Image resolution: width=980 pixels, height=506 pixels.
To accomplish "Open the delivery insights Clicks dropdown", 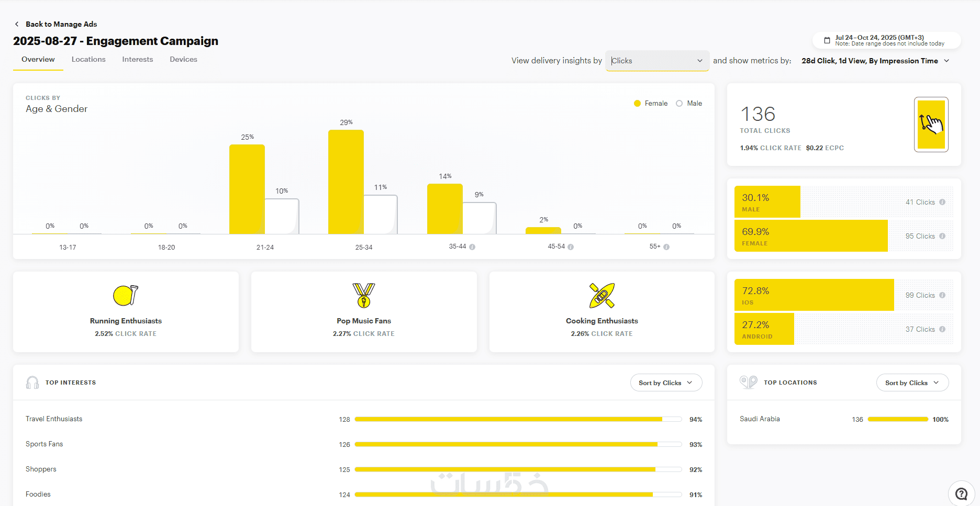I will click(x=658, y=61).
